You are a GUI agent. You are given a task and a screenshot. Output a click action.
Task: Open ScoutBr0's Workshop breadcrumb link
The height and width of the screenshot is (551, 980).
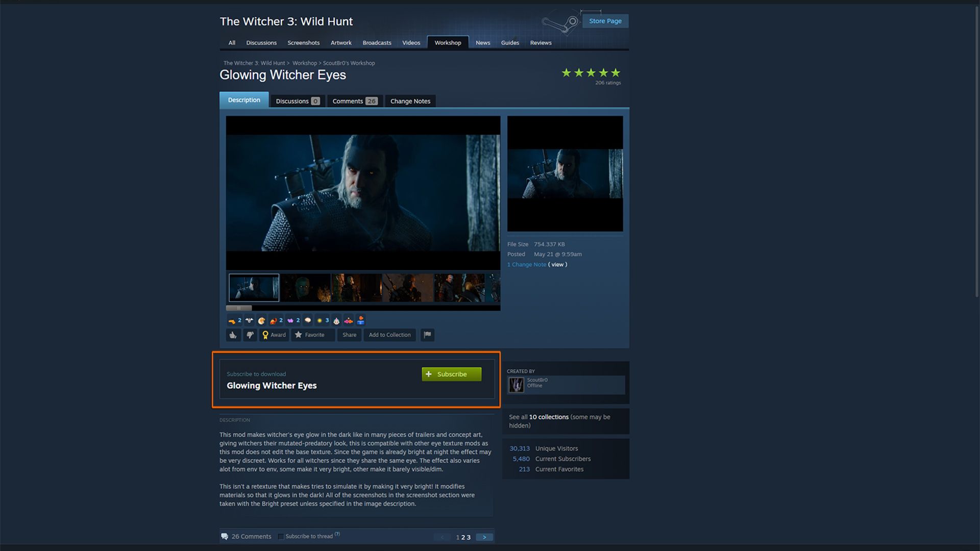pos(349,63)
